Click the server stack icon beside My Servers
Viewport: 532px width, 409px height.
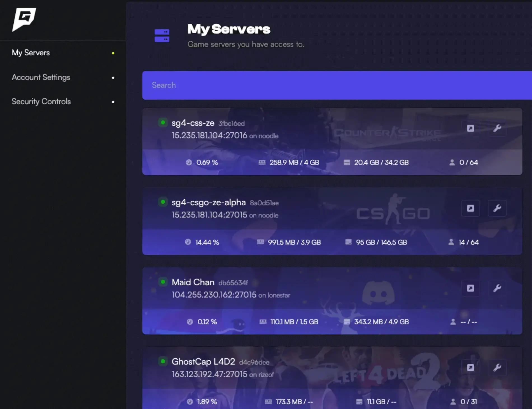(162, 36)
